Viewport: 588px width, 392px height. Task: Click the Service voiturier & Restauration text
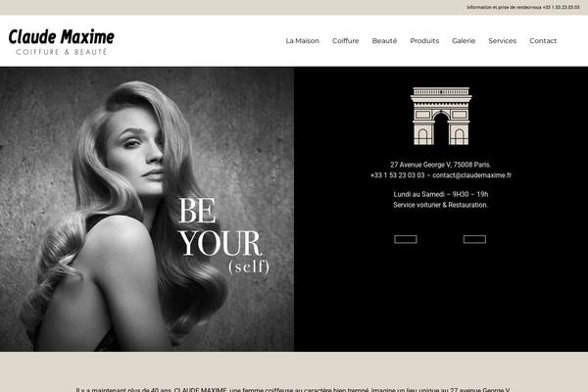click(x=441, y=205)
